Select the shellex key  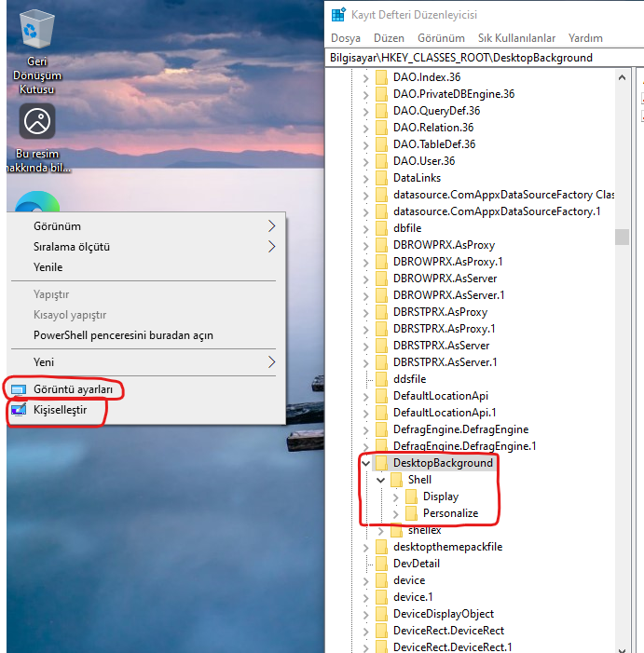pos(424,530)
